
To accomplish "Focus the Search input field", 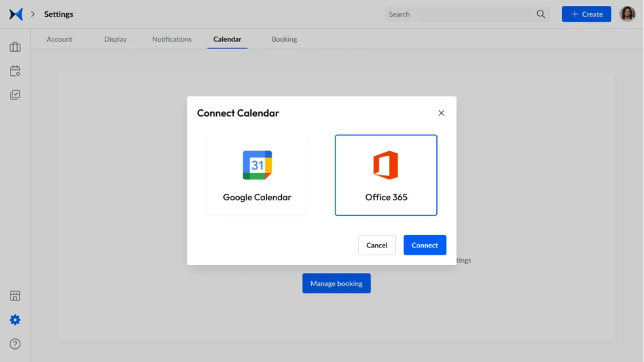I will (467, 14).
